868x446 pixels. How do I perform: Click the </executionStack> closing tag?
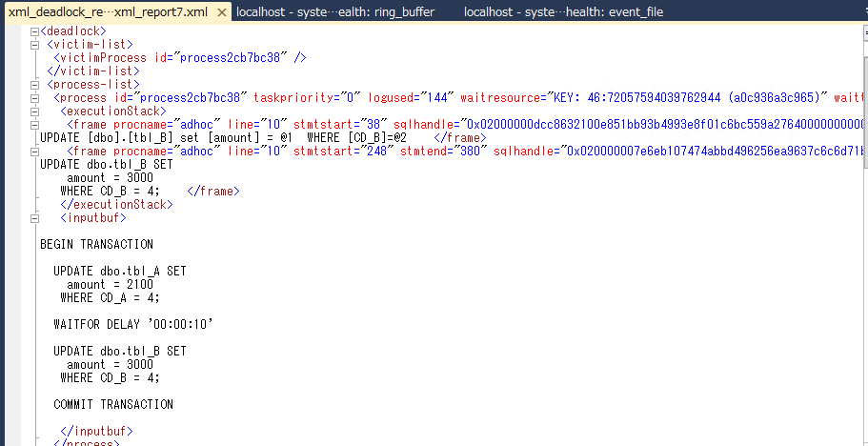tap(117, 204)
